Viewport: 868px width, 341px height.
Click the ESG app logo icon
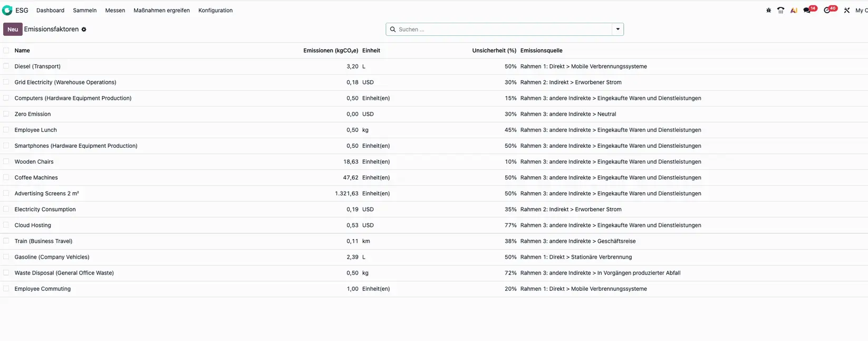coord(7,10)
